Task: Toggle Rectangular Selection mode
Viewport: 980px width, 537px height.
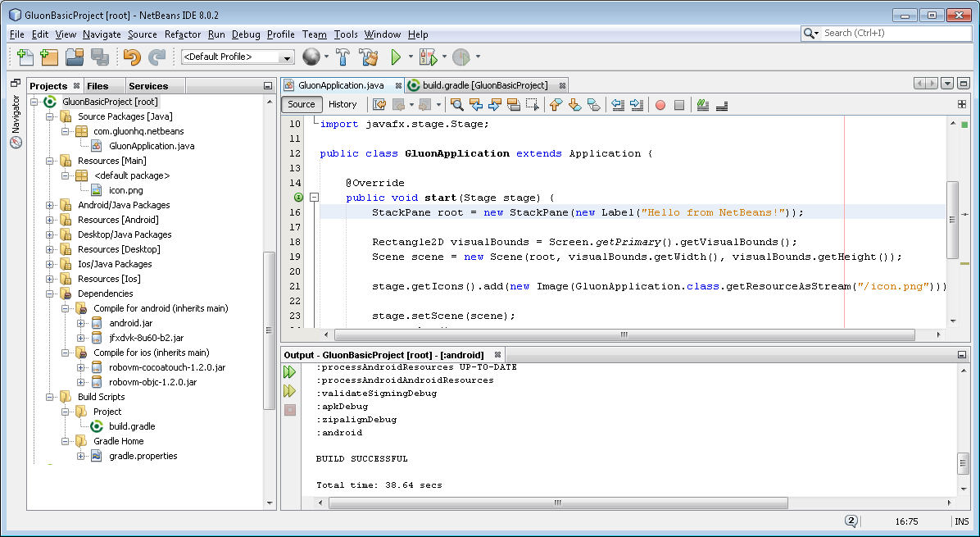Action: click(532, 105)
